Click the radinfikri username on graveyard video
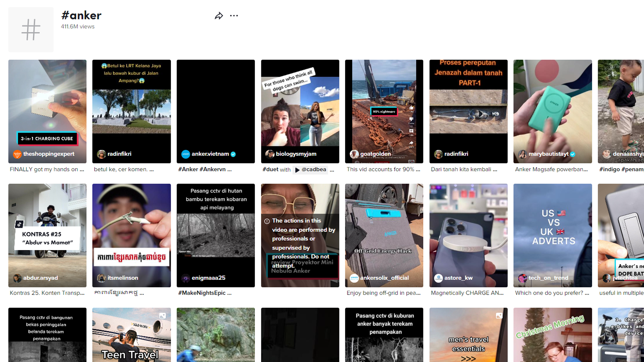The width and height of the screenshot is (644, 362). (119, 154)
